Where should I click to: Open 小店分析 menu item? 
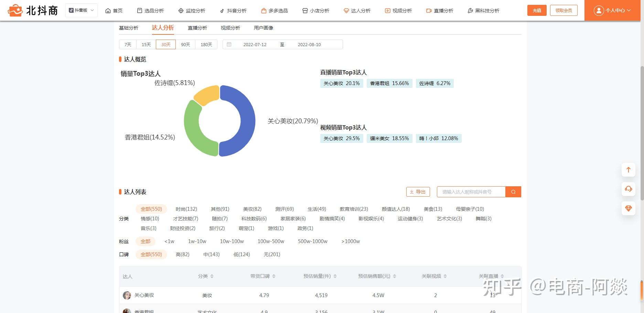316,11
